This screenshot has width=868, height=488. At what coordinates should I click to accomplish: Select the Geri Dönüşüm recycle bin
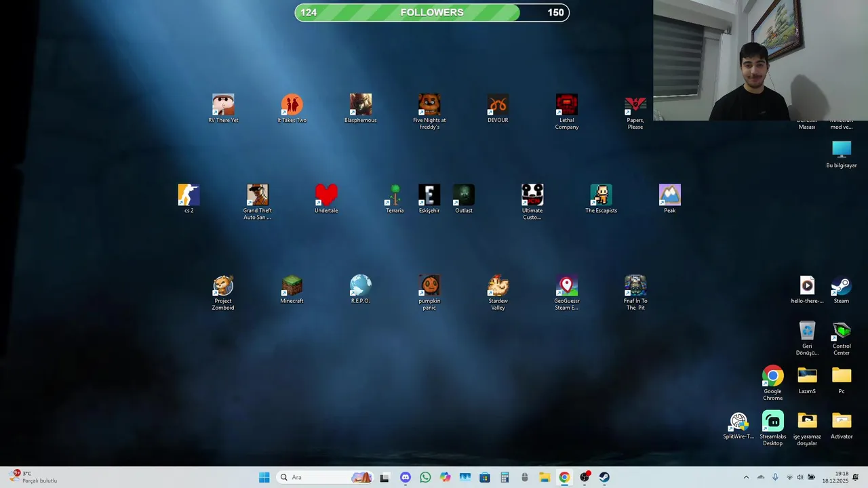coord(807,338)
